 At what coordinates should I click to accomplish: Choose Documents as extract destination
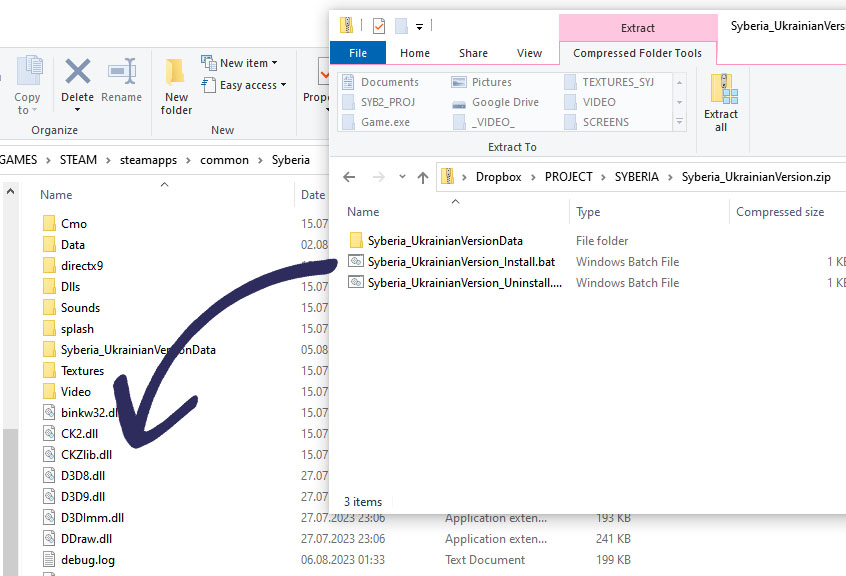point(381,82)
